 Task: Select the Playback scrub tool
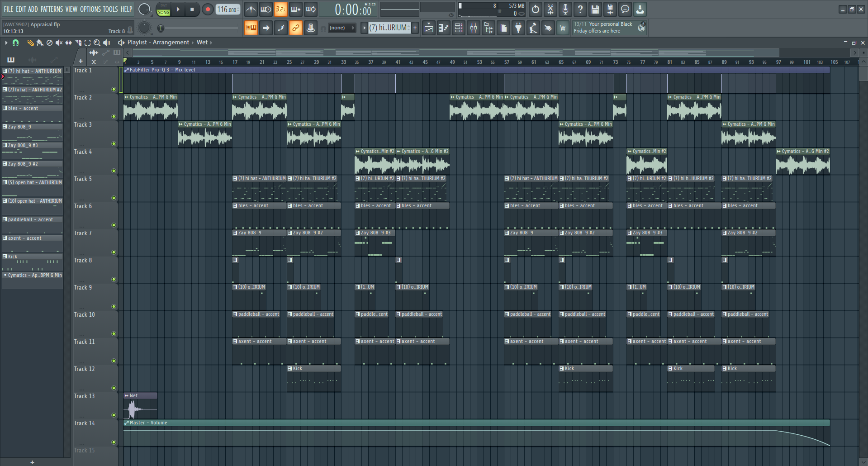point(107,43)
